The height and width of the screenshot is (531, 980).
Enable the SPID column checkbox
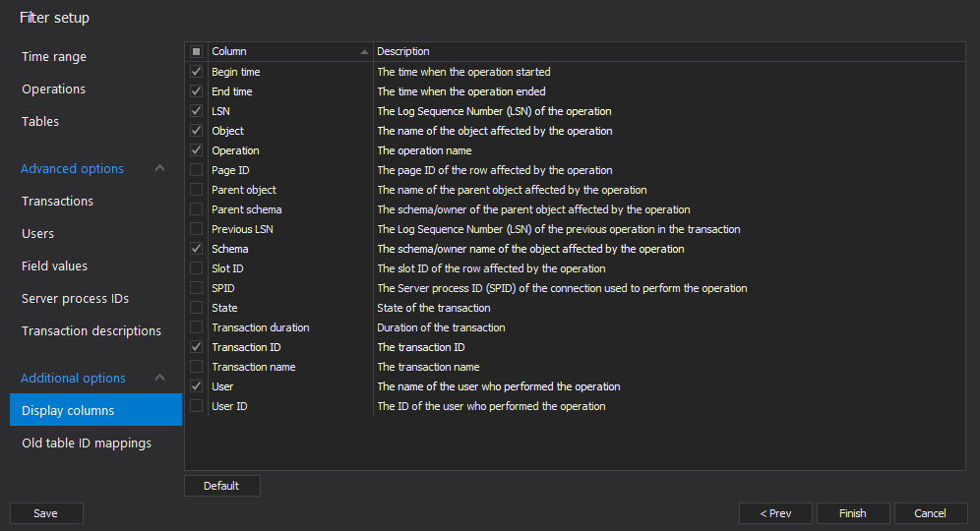point(196,287)
